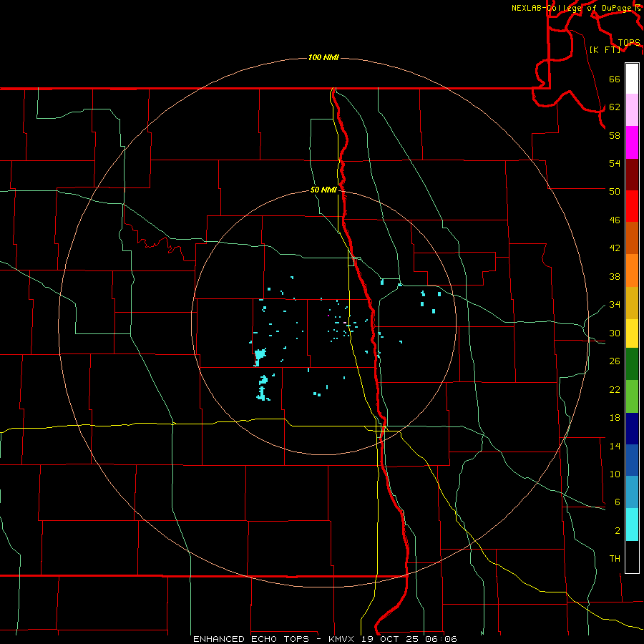Image resolution: width=644 pixels, height=644 pixels.
Task: Pick the gold legend color band
Action: (632, 303)
